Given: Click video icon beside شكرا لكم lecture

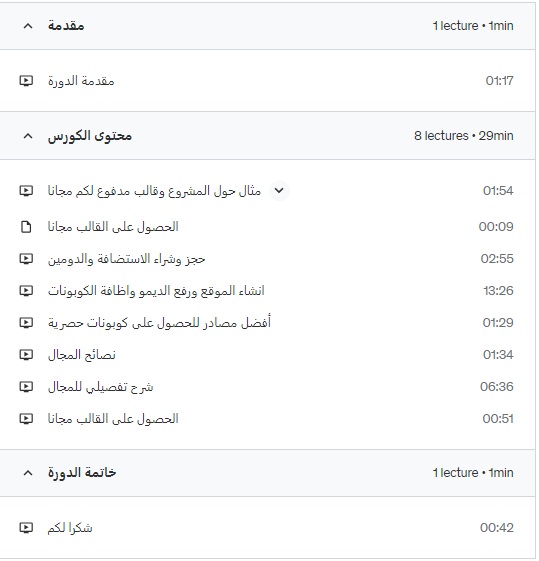Looking at the screenshot, I should coord(26,527).
